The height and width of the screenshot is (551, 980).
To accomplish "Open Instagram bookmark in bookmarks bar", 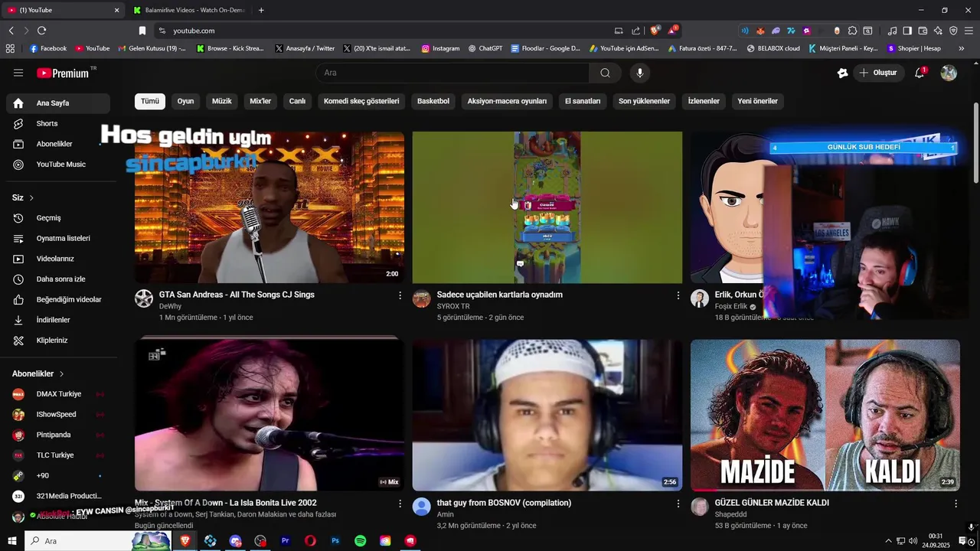I will click(x=440, y=48).
